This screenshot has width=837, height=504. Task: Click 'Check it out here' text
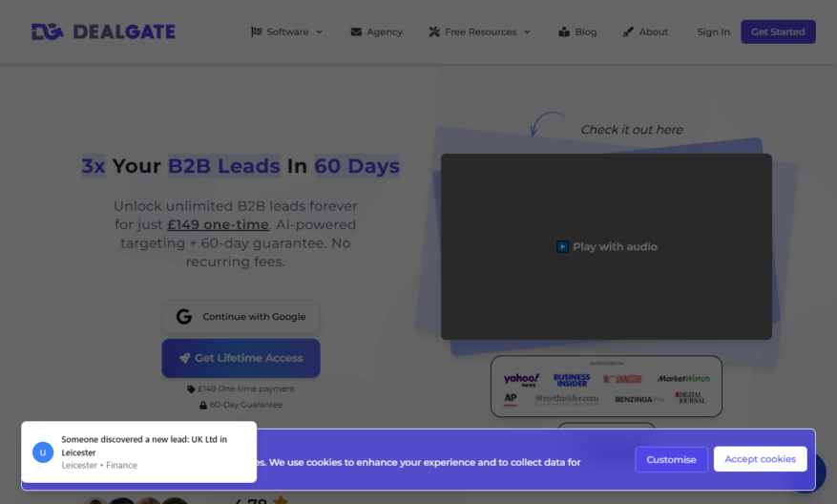(x=632, y=130)
